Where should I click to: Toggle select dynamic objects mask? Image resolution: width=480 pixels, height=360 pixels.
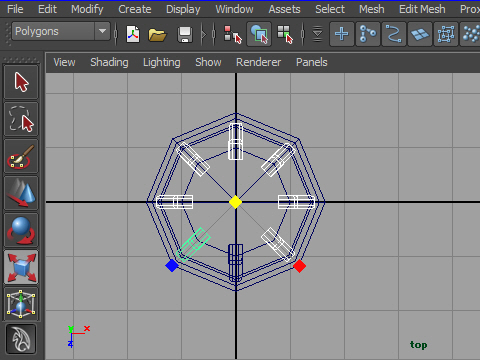pos(470,34)
